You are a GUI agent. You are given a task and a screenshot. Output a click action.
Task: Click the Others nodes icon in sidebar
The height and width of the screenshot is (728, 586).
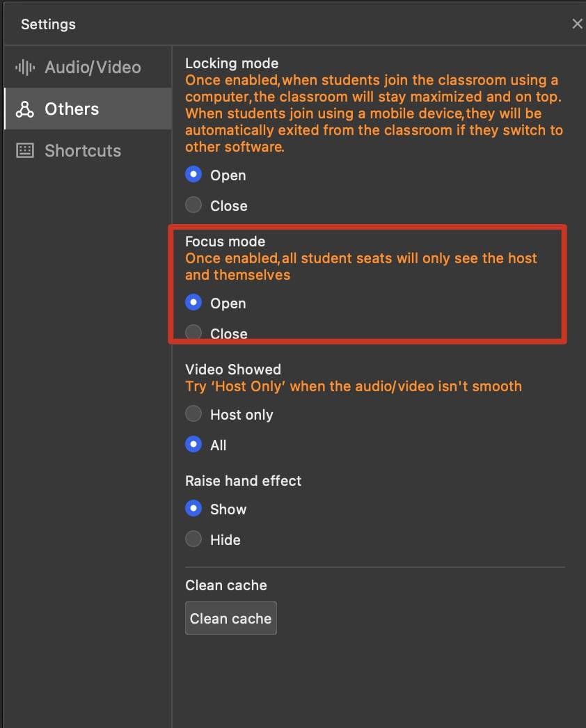(25, 109)
